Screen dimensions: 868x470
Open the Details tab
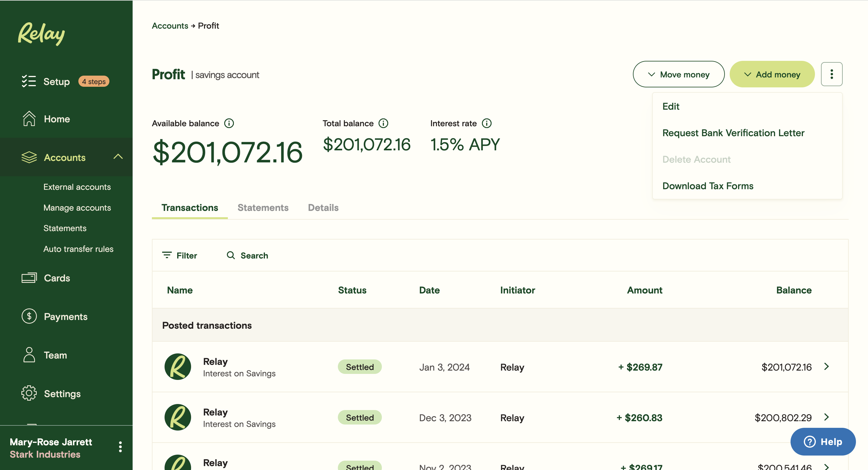[323, 208]
